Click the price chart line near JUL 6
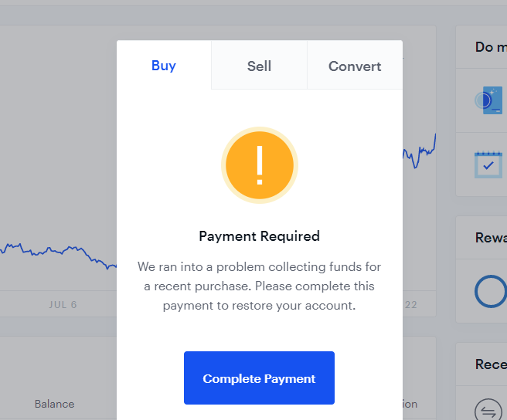Viewport: 507px width, 420px height. click(x=58, y=252)
